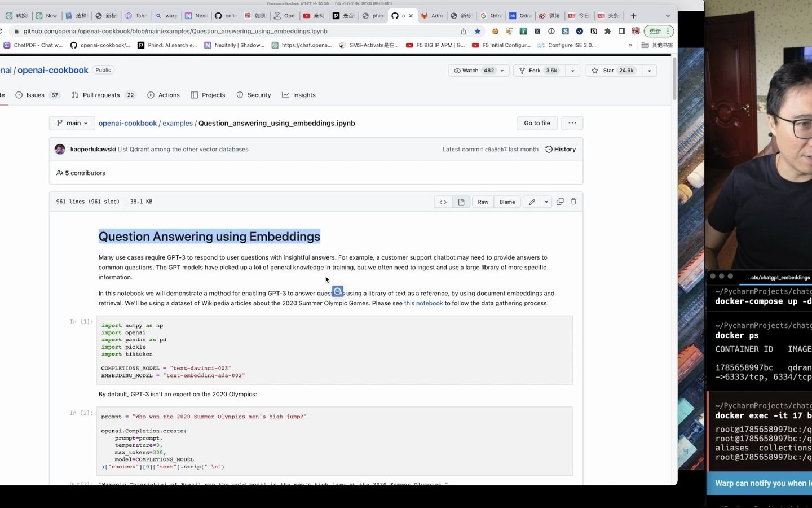Open the ChatPDF bookmark

(x=33, y=45)
